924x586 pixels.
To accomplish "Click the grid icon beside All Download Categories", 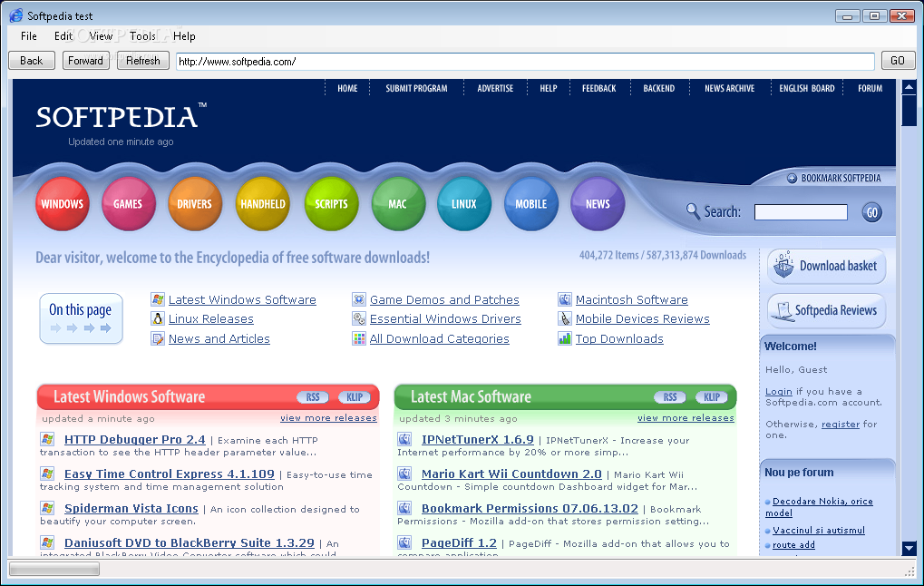I will click(359, 338).
